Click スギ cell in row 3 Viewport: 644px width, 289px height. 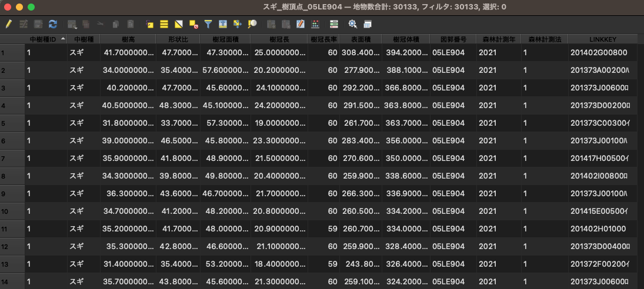click(x=84, y=88)
